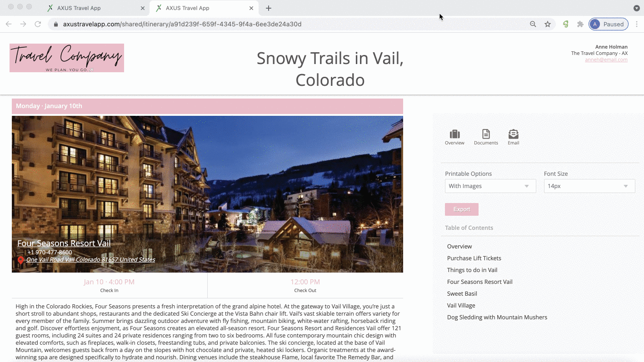
Task: Open a new browser tab
Action: click(x=269, y=8)
